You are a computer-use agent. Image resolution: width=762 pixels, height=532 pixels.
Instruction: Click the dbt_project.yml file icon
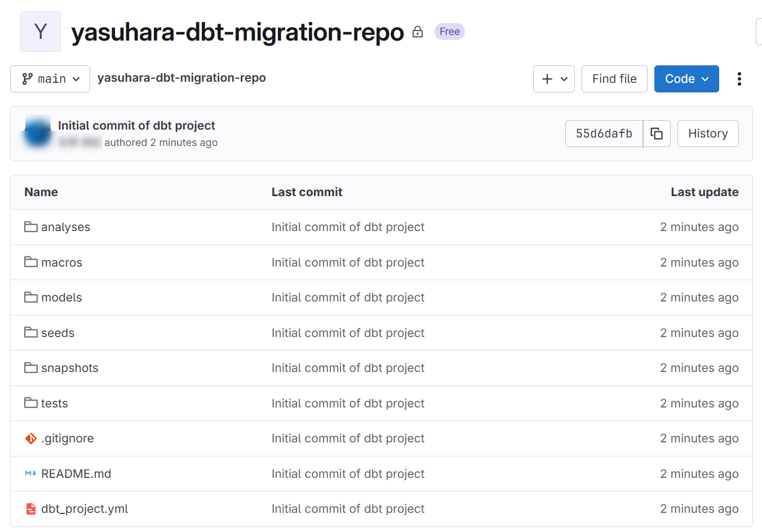pos(31,509)
